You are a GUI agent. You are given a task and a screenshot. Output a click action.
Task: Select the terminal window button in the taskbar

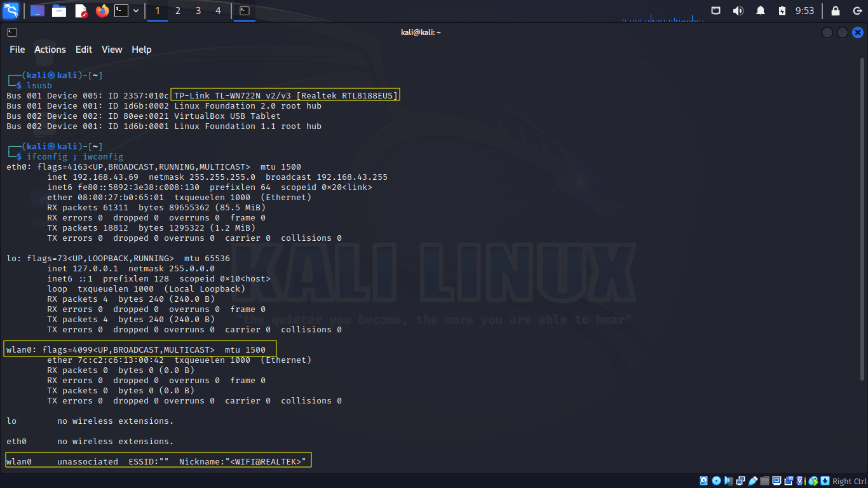tap(245, 11)
